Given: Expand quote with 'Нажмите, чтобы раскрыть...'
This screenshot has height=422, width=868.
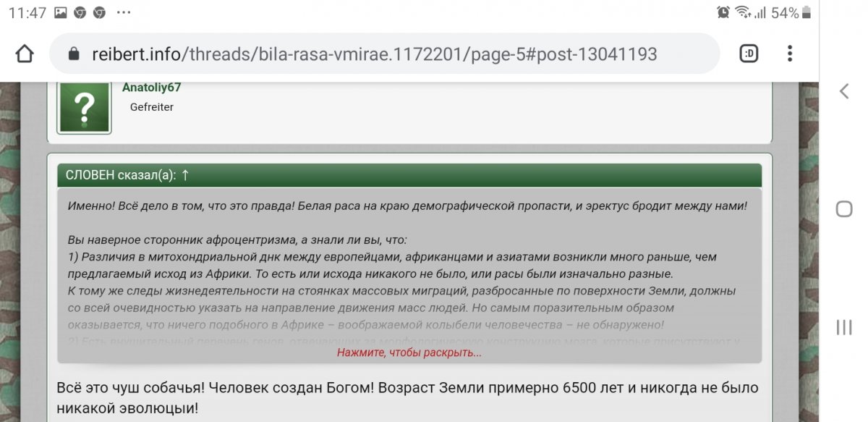Looking at the screenshot, I should [409, 353].
